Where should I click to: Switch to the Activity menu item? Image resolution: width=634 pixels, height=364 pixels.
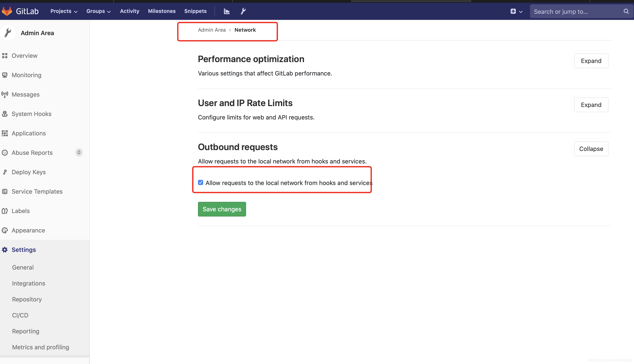130,11
